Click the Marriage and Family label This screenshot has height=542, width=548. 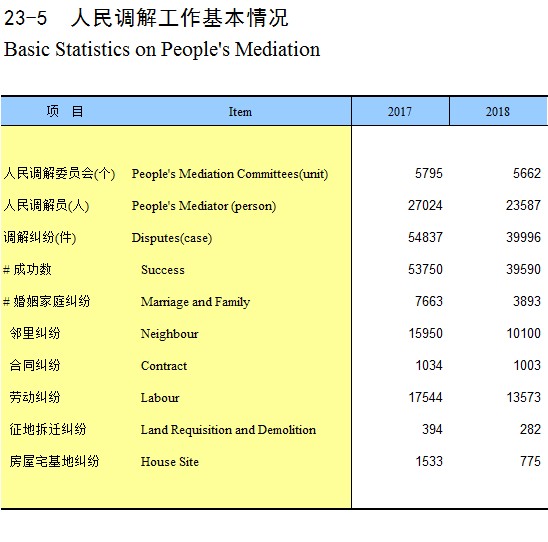coord(195,302)
